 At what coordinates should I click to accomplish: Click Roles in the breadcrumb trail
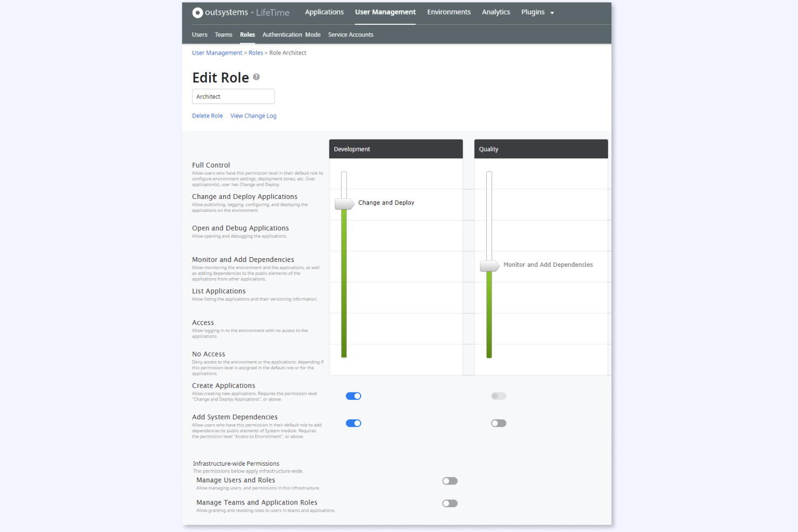256,52
